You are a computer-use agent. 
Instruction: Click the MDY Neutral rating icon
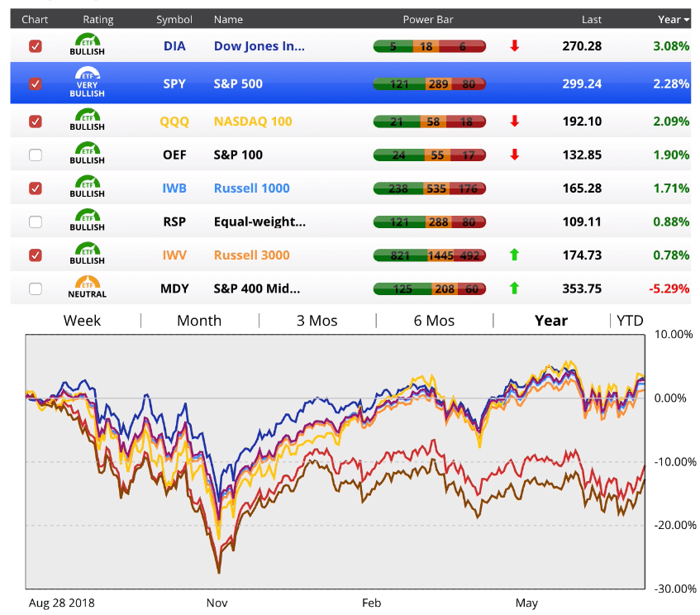click(x=87, y=288)
